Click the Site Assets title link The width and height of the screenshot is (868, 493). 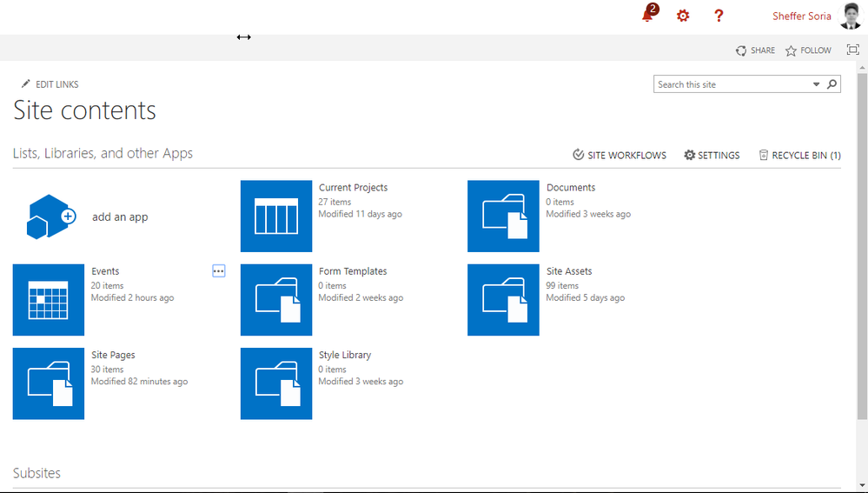coord(569,271)
